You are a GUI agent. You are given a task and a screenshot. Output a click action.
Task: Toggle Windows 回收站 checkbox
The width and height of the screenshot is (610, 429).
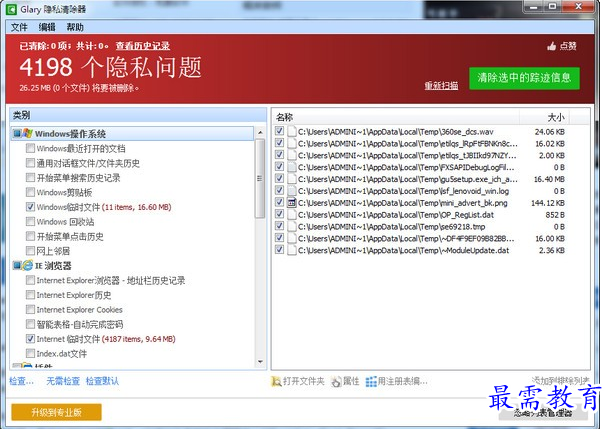[x=30, y=221]
